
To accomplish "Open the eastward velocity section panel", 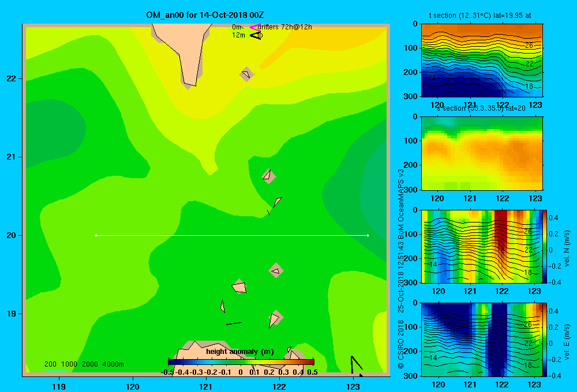I will pyautogui.click(x=482, y=340).
